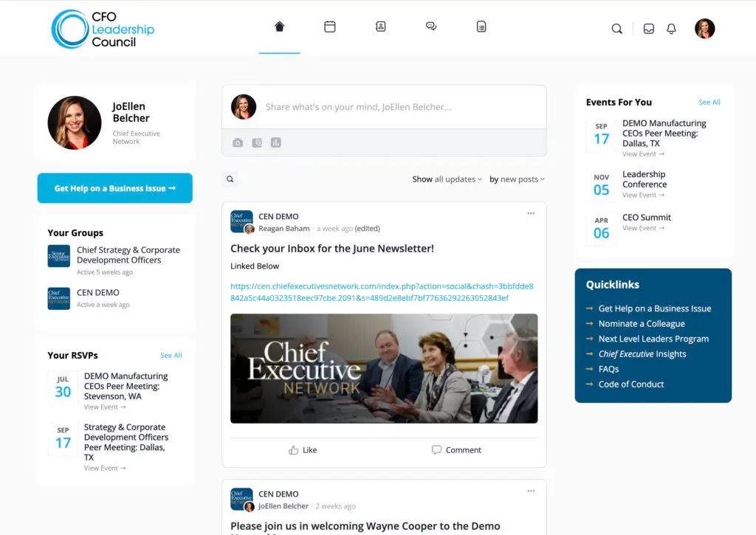Click 'See All' next to Events For You
The height and width of the screenshot is (535, 756).
tap(709, 102)
